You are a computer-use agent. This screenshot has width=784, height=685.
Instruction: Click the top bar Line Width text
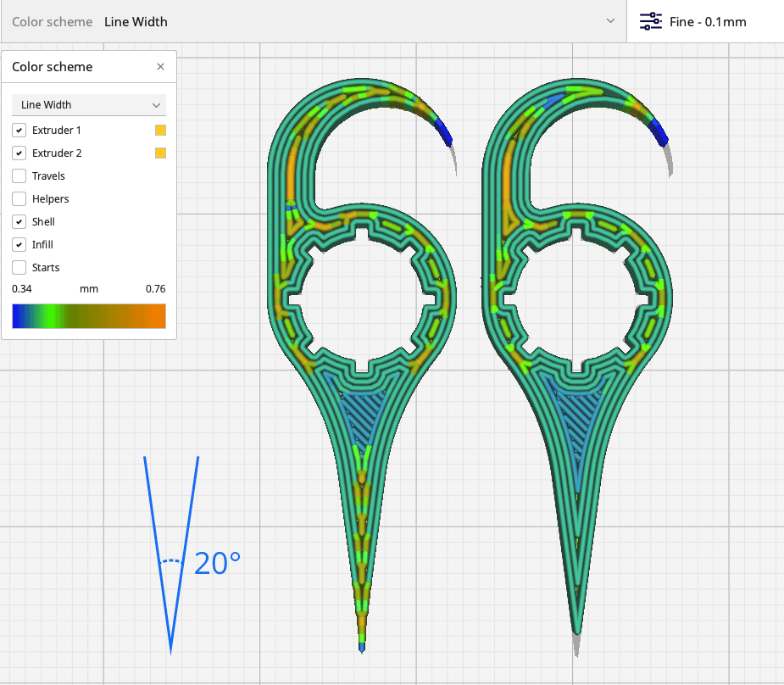(136, 22)
